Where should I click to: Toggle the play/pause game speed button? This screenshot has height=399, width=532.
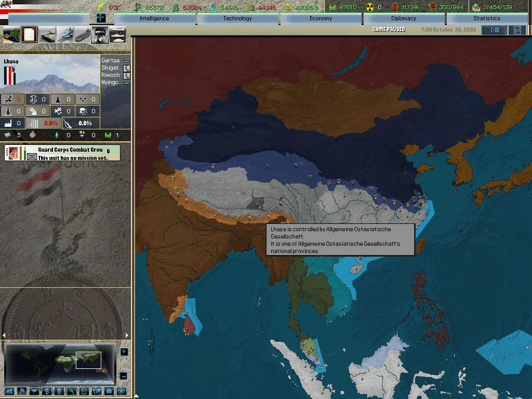pyautogui.click(x=494, y=30)
